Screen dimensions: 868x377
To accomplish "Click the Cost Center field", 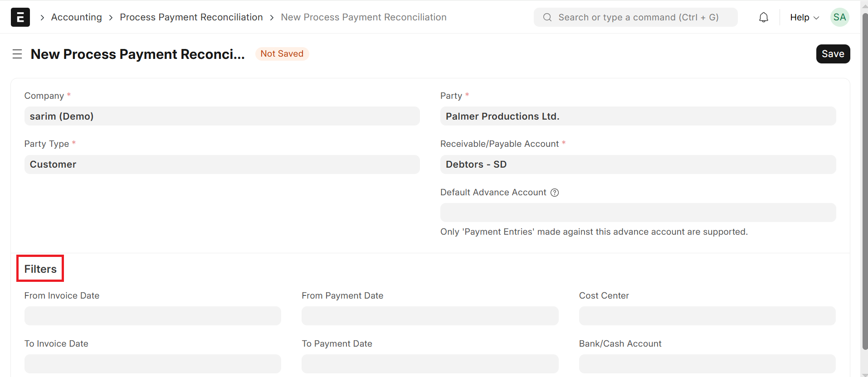I will [707, 316].
